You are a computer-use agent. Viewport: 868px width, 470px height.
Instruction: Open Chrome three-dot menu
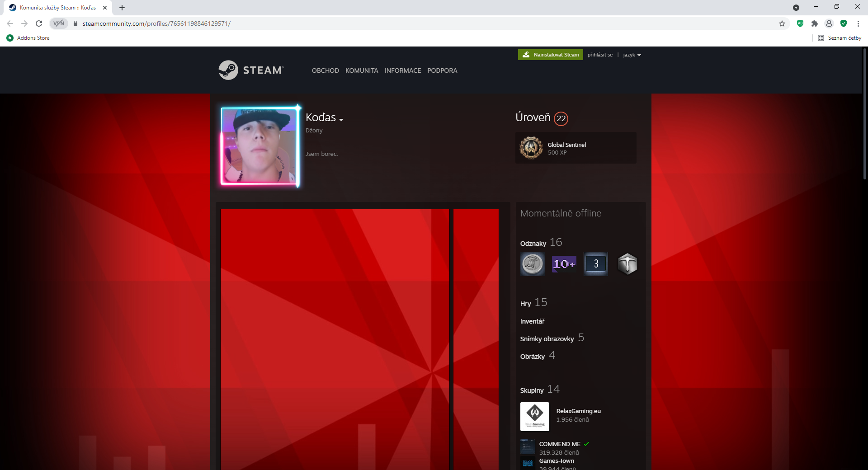[858, 23]
